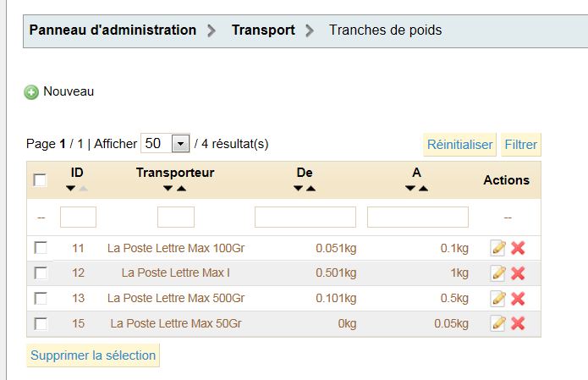Viewport: 588px width, 380px height.
Task: Check the row for La Poste Lettre Max 100Gr
Action: [41, 248]
